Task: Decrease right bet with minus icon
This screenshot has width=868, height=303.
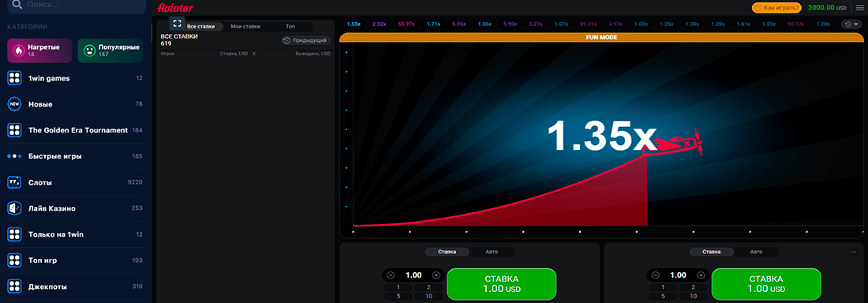Action: click(x=656, y=275)
